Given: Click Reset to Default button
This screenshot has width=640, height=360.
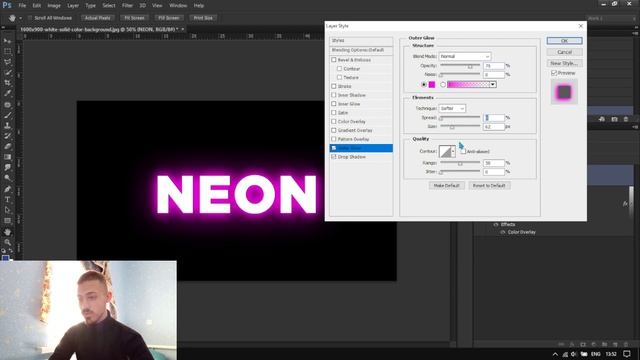Looking at the screenshot, I should (489, 186).
